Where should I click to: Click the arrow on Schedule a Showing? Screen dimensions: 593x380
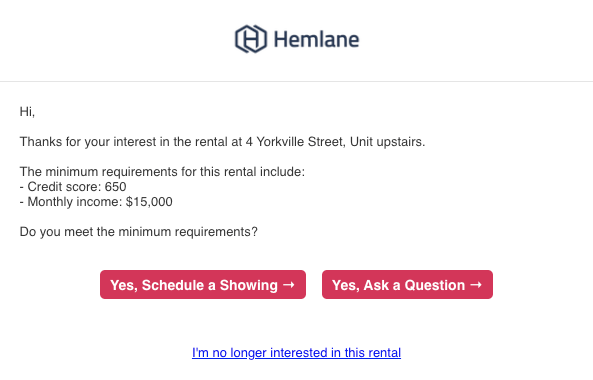289,285
